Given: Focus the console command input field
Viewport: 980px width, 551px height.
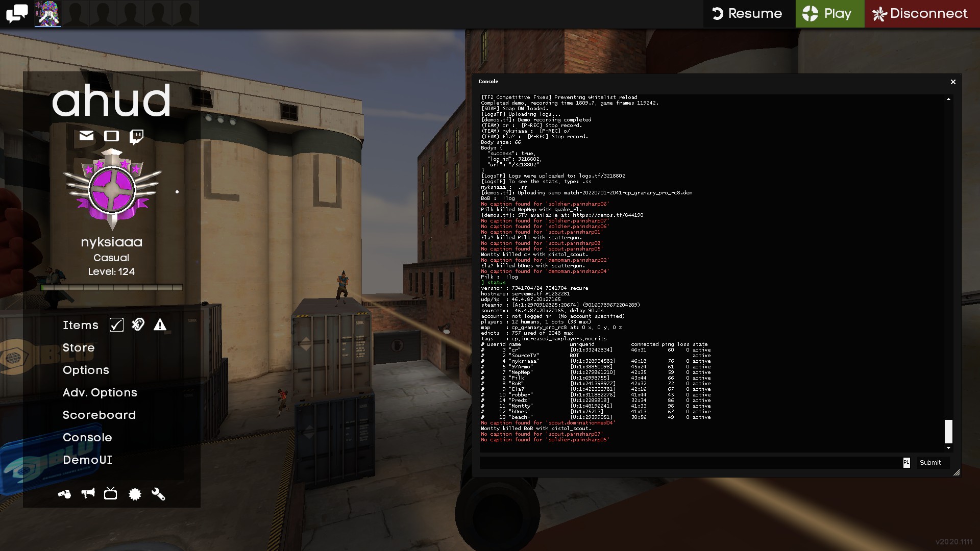Looking at the screenshot, I should pyautogui.click(x=691, y=463).
